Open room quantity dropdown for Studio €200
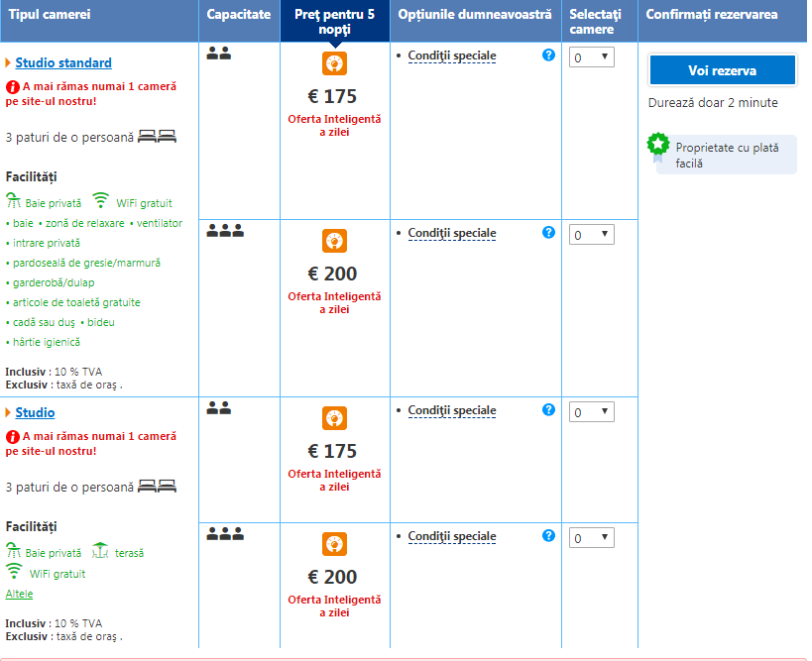812x661 pixels. (x=592, y=538)
